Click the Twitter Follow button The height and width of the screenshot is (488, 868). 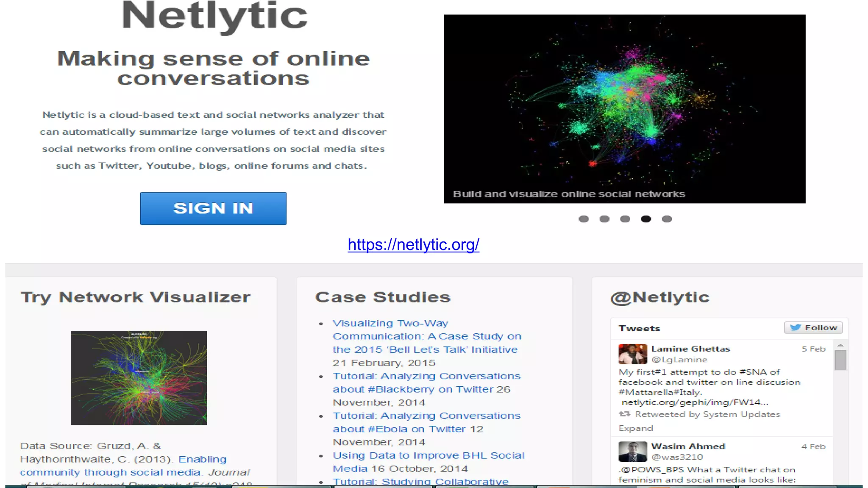[x=813, y=327]
